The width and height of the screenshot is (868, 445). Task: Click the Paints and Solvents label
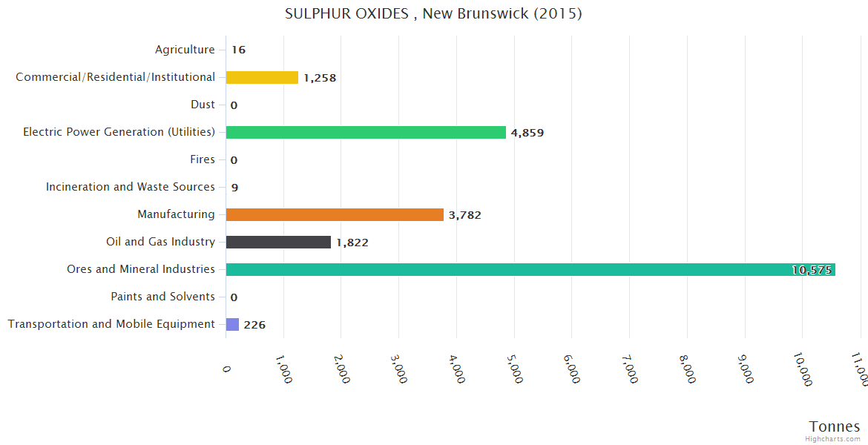click(162, 297)
